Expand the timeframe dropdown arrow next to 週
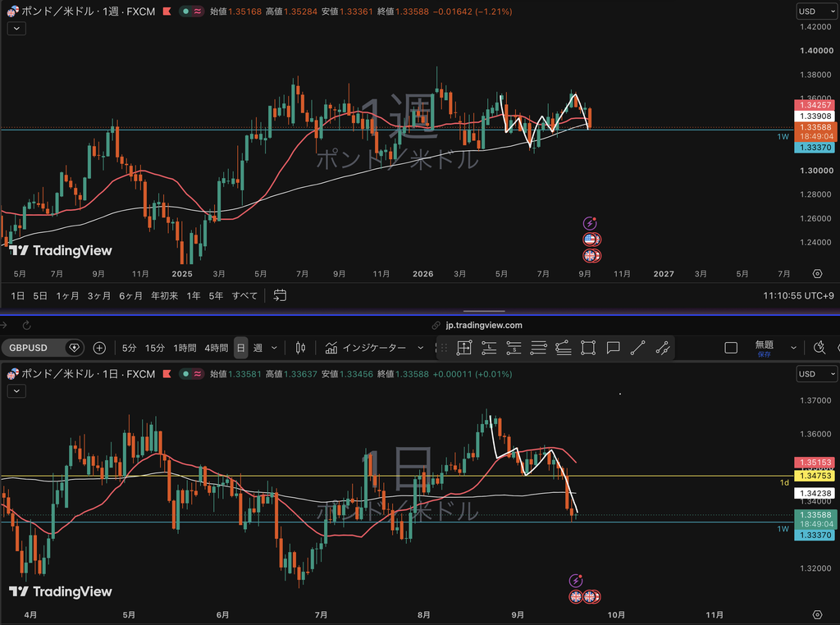The height and width of the screenshot is (625, 840). pos(274,348)
